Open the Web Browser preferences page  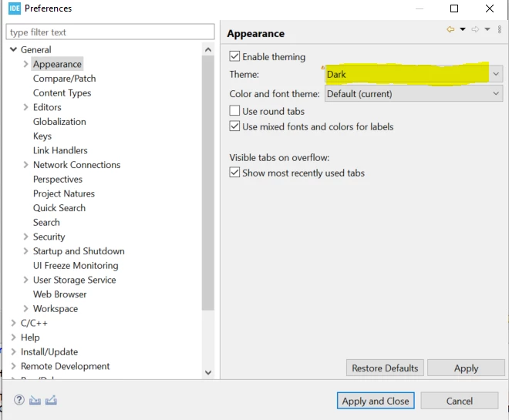[x=59, y=294]
